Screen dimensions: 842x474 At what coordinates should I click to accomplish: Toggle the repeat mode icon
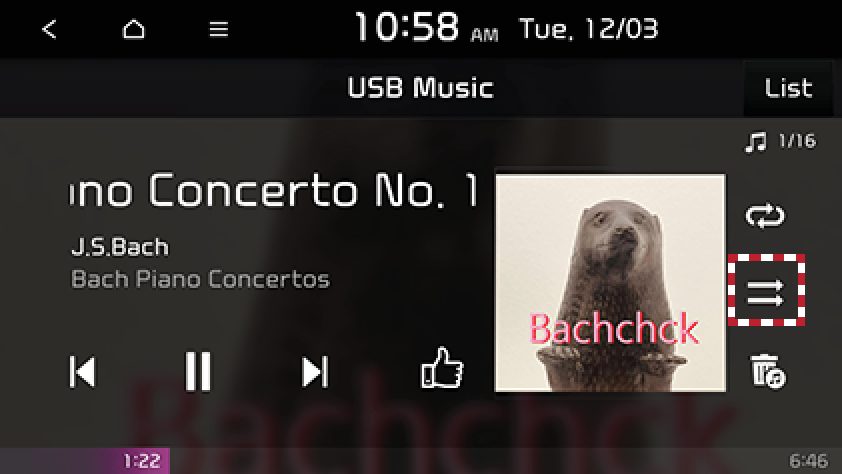click(765, 216)
